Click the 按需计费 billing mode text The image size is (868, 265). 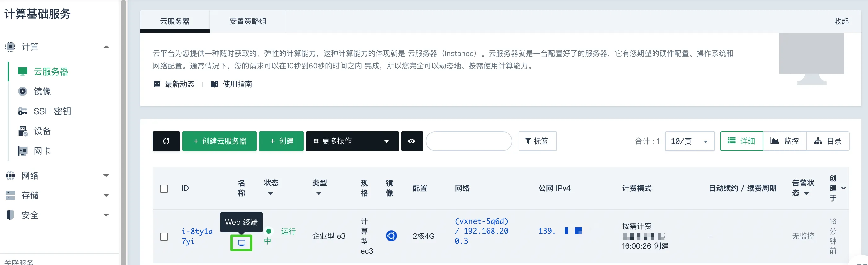click(636, 226)
